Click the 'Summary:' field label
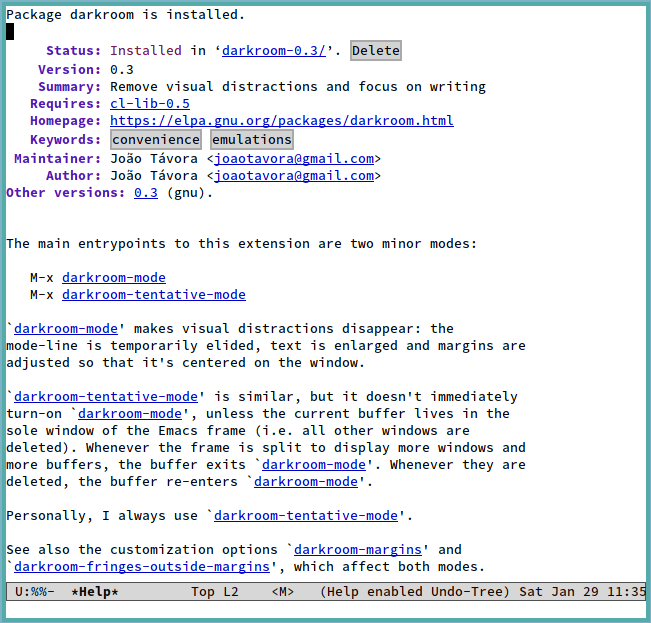This screenshot has width=651, height=623. pos(69,86)
